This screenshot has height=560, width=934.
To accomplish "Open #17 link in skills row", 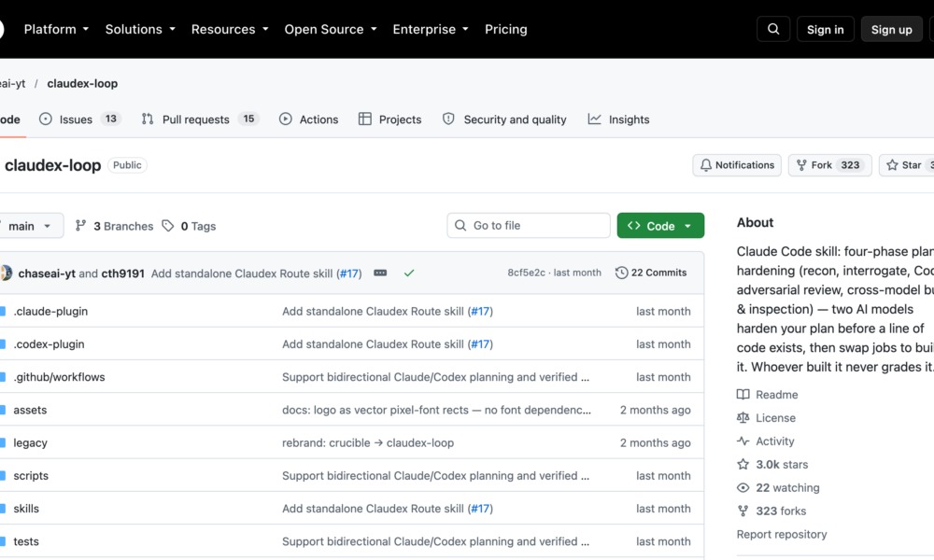I will [x=480, y=509].
